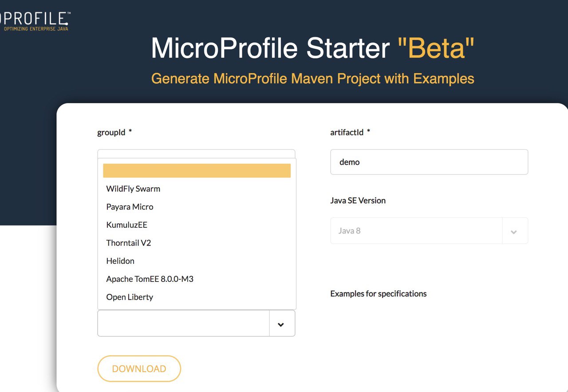Choose Apache TomEE 8.0.0-M3
This screenshot has width=568, height=392.
[197, 279]
